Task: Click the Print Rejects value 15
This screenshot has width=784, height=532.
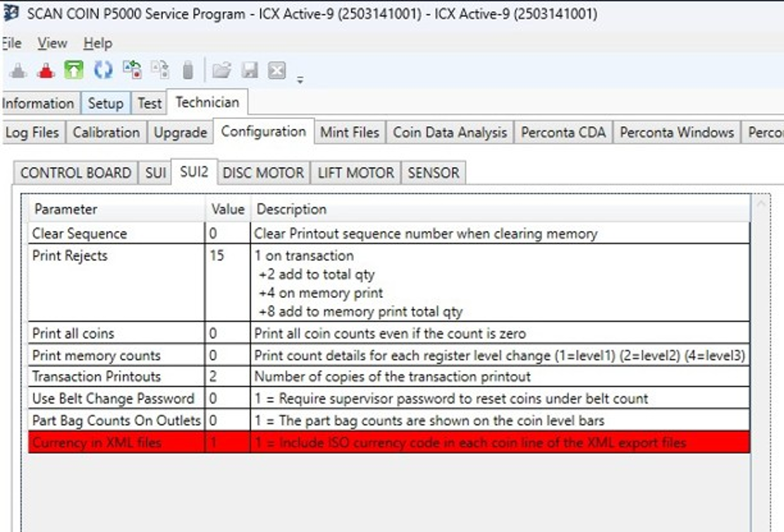Action: (x=216, y=256)
